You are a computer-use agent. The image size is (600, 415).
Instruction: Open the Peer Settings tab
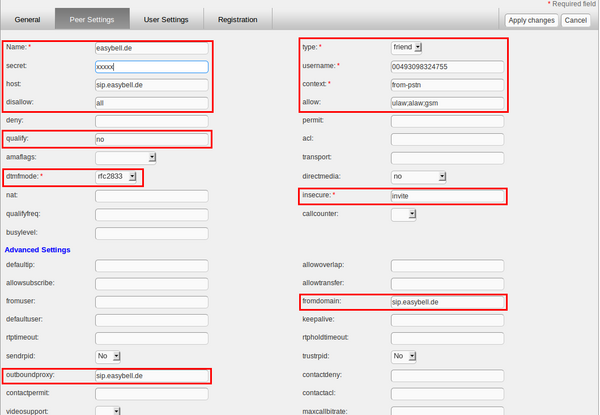[x=92, y=20]
